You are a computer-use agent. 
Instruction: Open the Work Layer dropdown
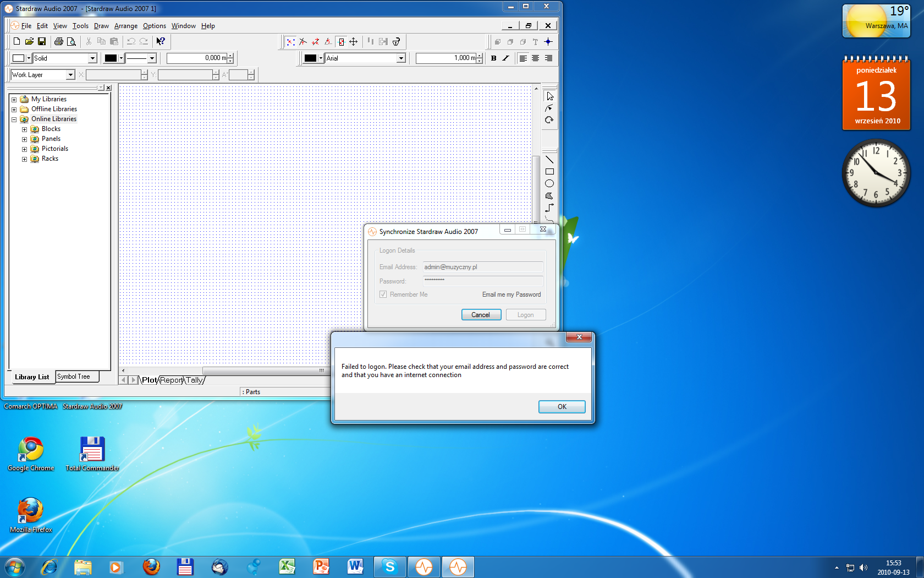(70, 75)
